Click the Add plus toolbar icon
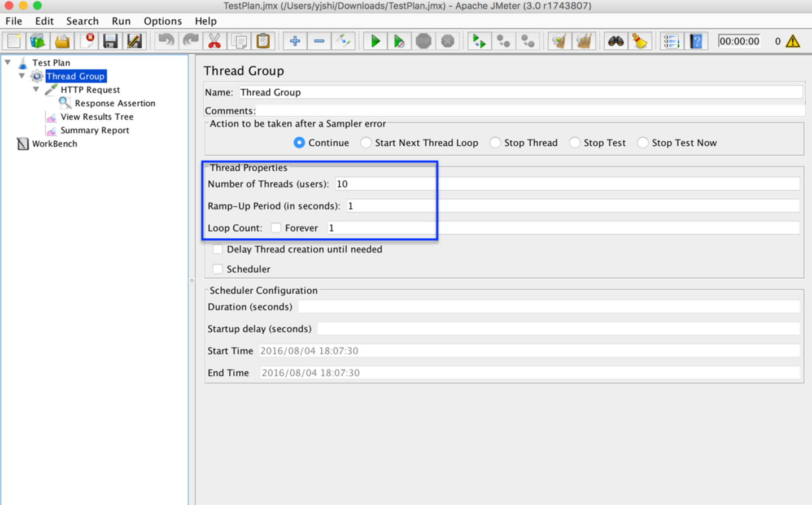 tap(295, 41)
